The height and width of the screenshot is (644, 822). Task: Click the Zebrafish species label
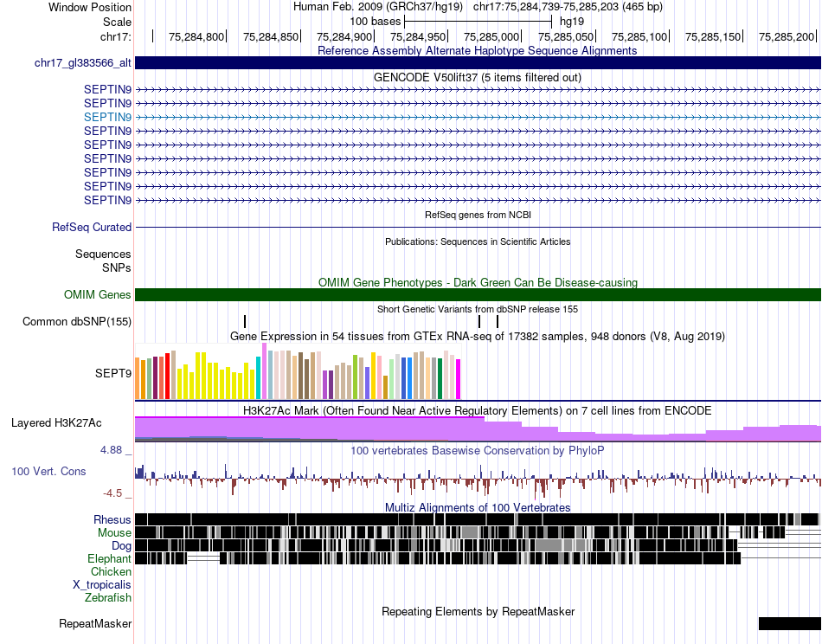(108, 597)
